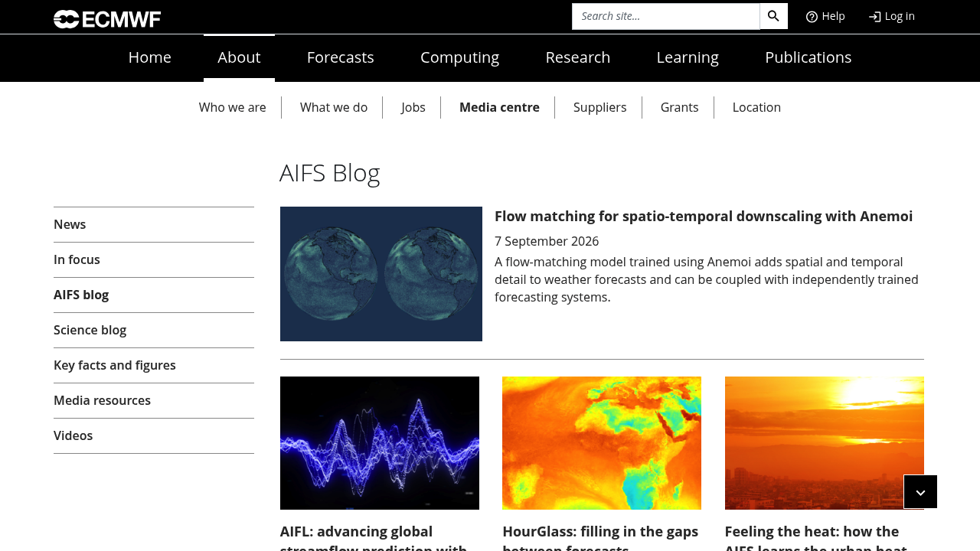Open the Suppliers submenu link
980x551 pixels.
tap(600, 107)
